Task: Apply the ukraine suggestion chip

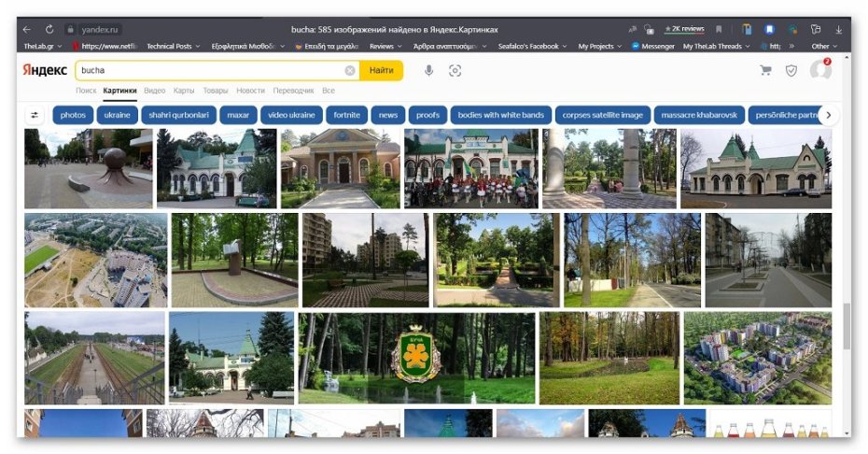Action: 118,115
